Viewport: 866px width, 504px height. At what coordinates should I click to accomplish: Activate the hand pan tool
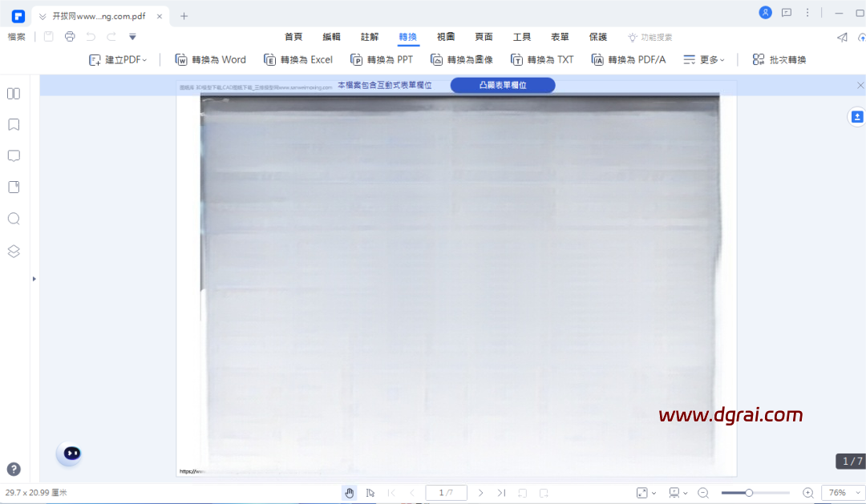[349, 493]
